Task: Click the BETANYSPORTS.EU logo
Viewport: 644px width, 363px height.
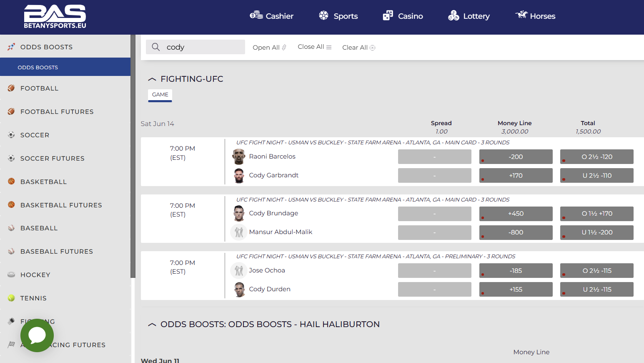Action: click(55, 17)
